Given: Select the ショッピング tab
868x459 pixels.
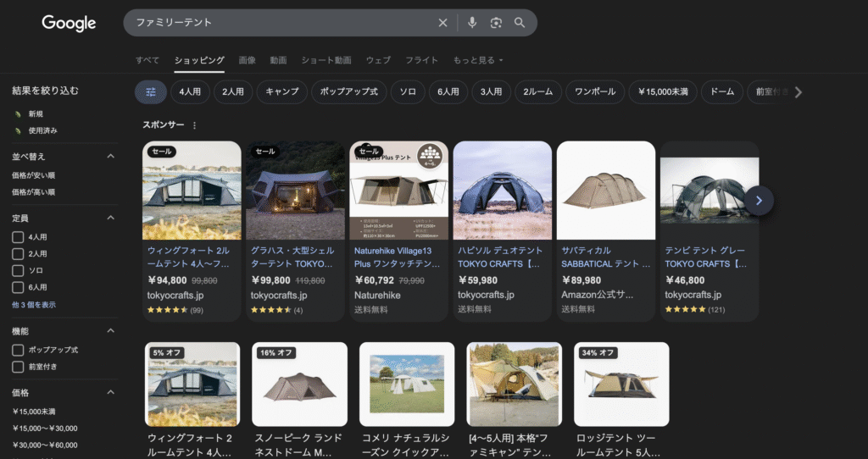Looking at the screenshot, I should 199,60.
